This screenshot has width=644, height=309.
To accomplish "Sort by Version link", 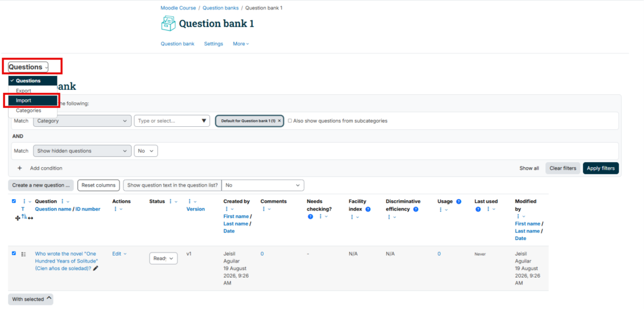I will pyautogui.click(x=196, y=209).
